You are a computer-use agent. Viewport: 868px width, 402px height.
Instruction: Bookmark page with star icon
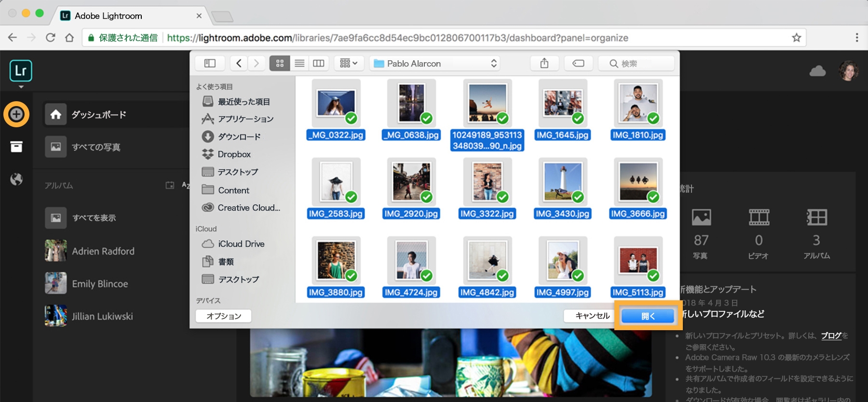(x=796, y=38)
